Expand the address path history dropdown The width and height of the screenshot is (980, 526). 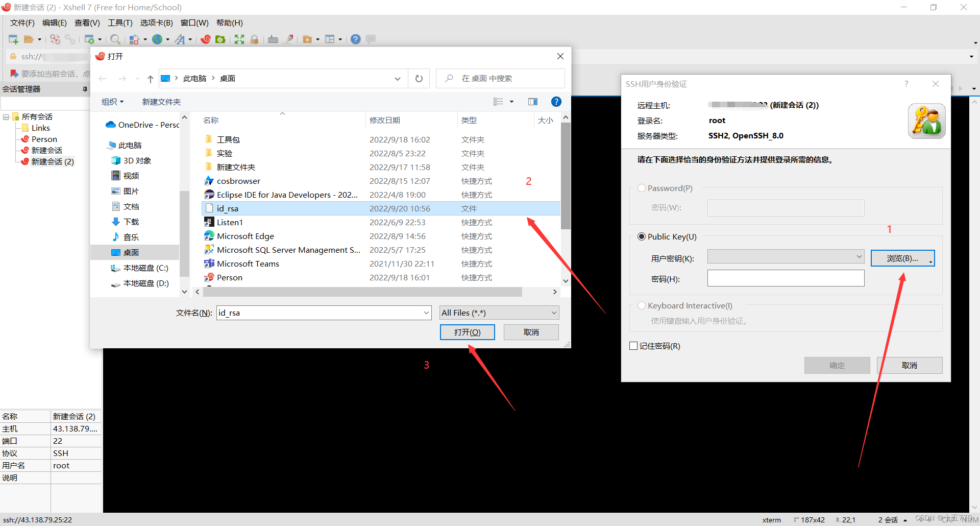click(x=398, y=79)
